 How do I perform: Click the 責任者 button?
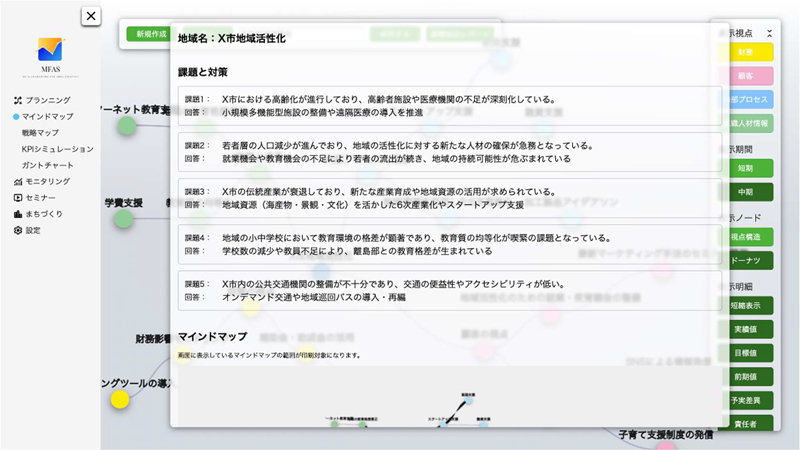click(x=745, y=423)
